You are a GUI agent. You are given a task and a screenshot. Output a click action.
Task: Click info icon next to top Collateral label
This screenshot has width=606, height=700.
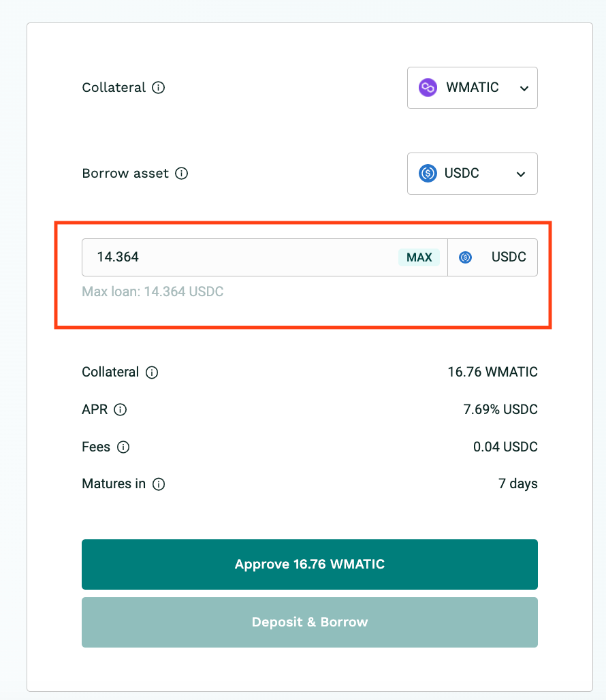[159, 87]
